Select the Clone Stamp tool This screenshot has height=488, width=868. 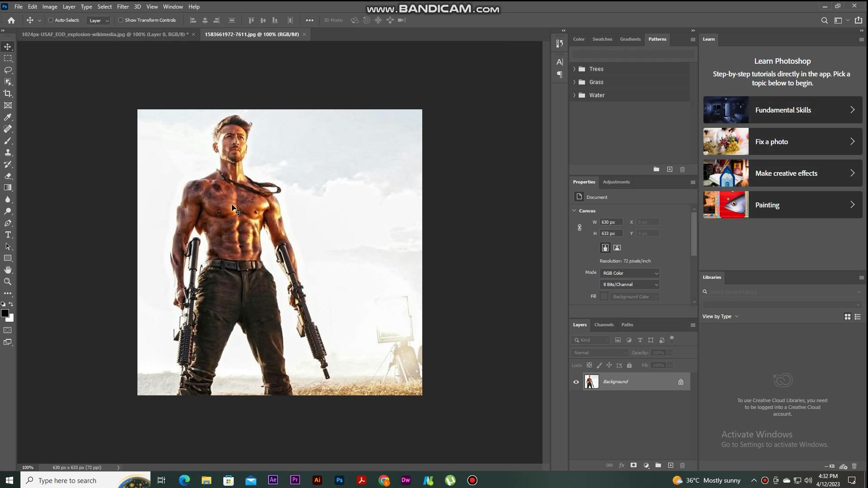(x=8, y=152)
